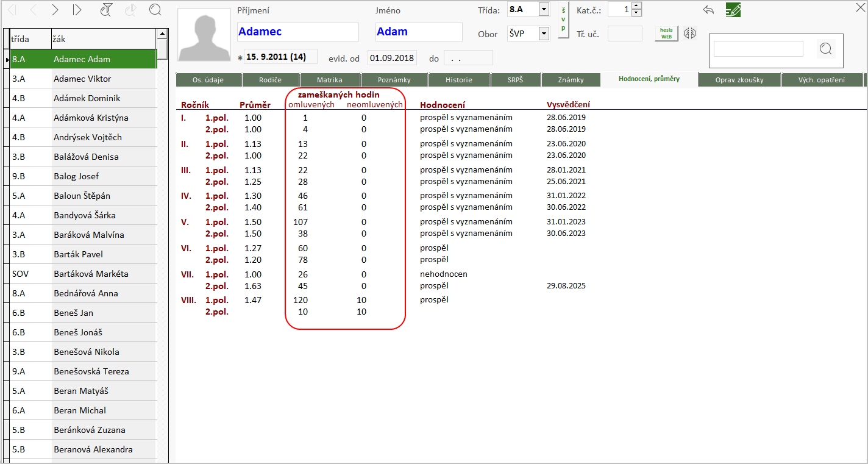Increase Kat.č. value with up stepper
Image resolution: width=868 pixels, height=464 pixels.
(x=637, y=6)
